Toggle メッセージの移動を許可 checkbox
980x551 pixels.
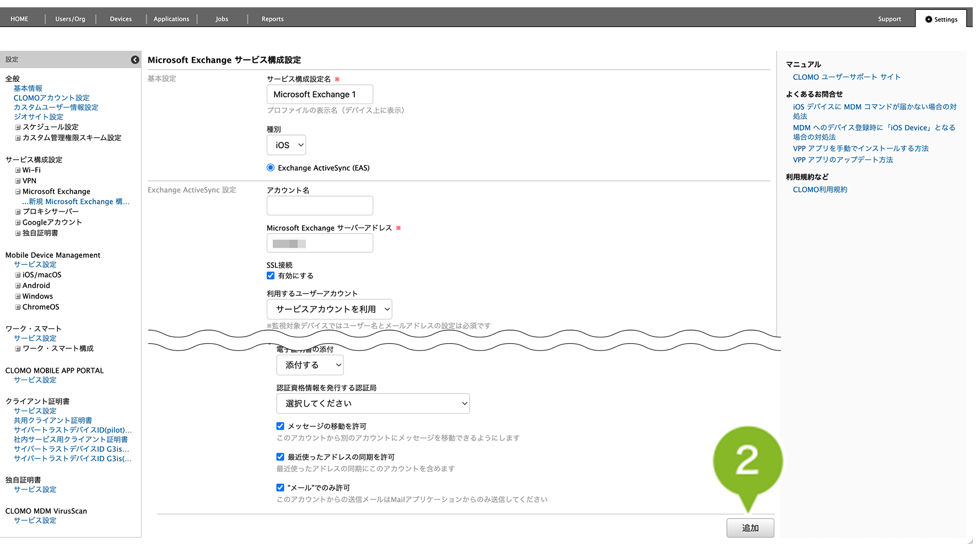point(280,426)
